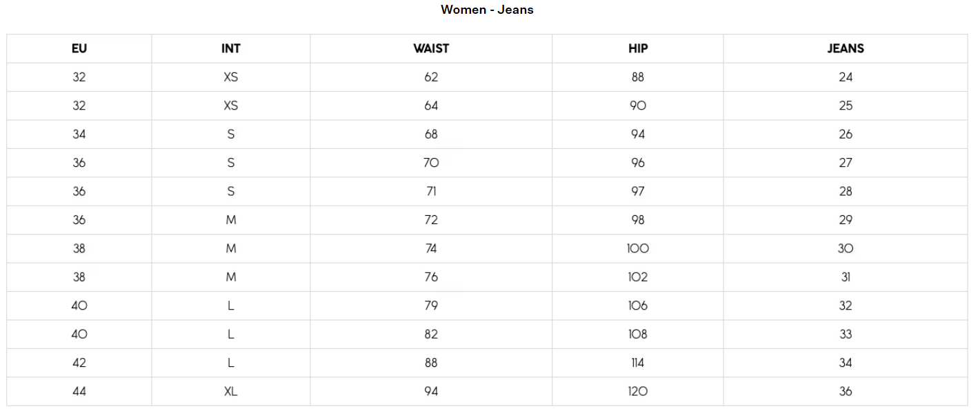980x420 pixels.
Task: Click the "Women - Jeans" title
Action: click(487, 10)
